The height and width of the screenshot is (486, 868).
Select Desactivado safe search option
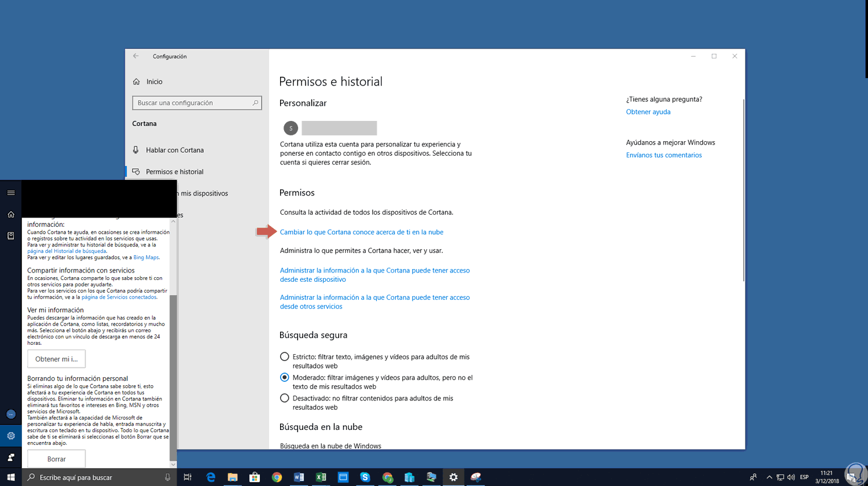[x=284, y=398]
